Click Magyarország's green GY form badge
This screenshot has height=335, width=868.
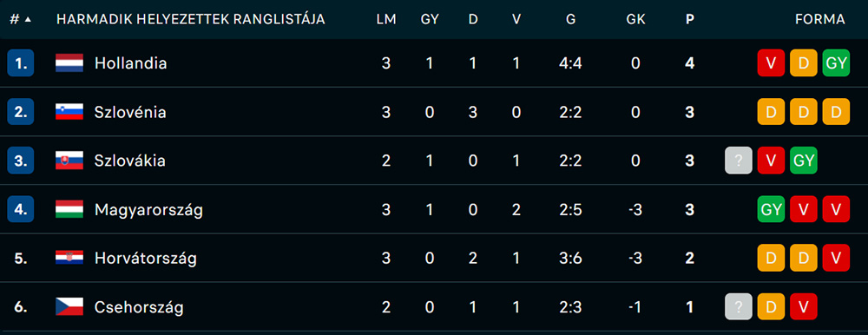[771, 209]
